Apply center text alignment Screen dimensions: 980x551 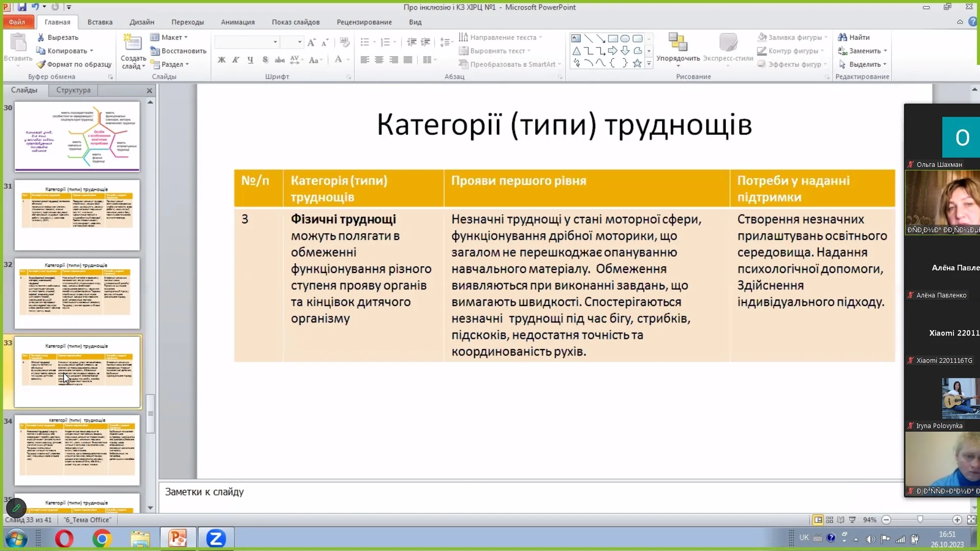click(379, 60)
